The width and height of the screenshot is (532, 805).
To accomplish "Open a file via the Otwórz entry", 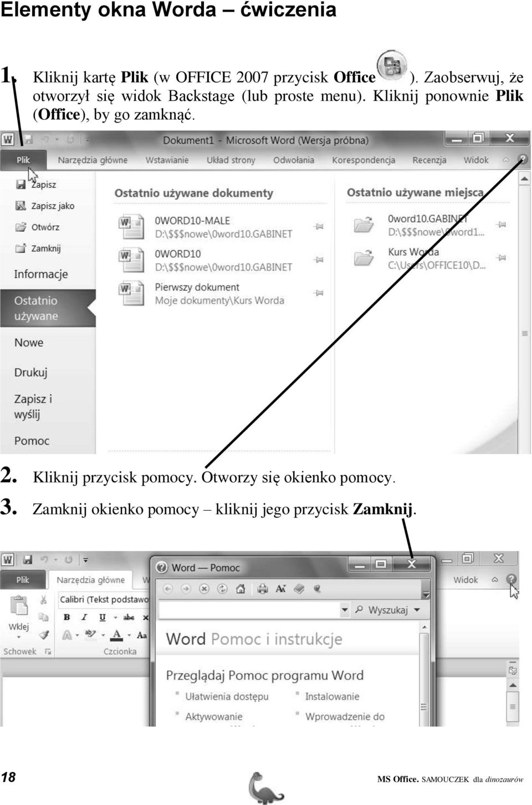I will [38, 227].
